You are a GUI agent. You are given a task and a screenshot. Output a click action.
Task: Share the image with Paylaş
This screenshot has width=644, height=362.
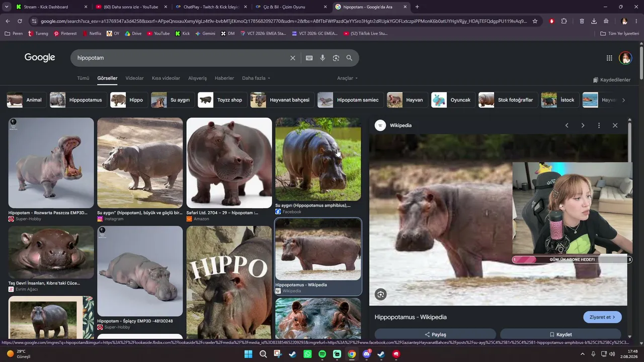[x=435, y=334]
